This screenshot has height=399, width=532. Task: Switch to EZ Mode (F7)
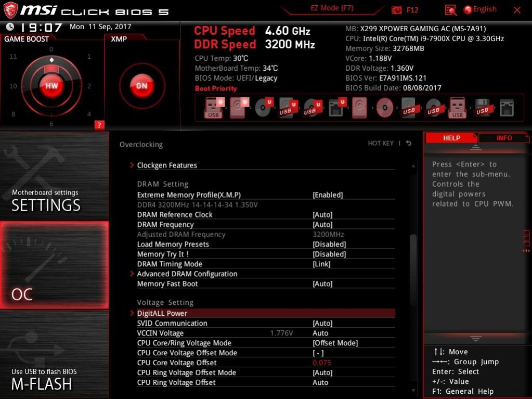(x=332, y=8)
